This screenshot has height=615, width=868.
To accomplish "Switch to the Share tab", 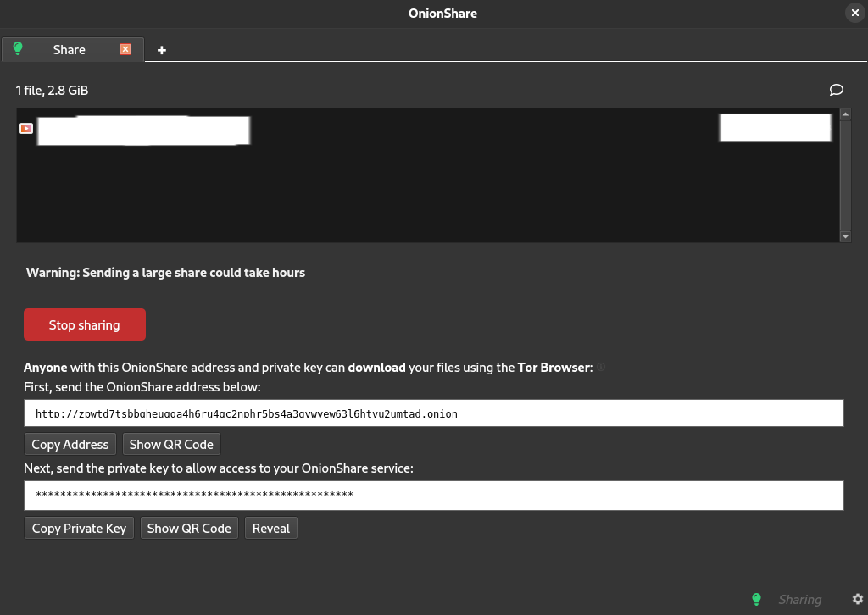I will pos(70,50).
